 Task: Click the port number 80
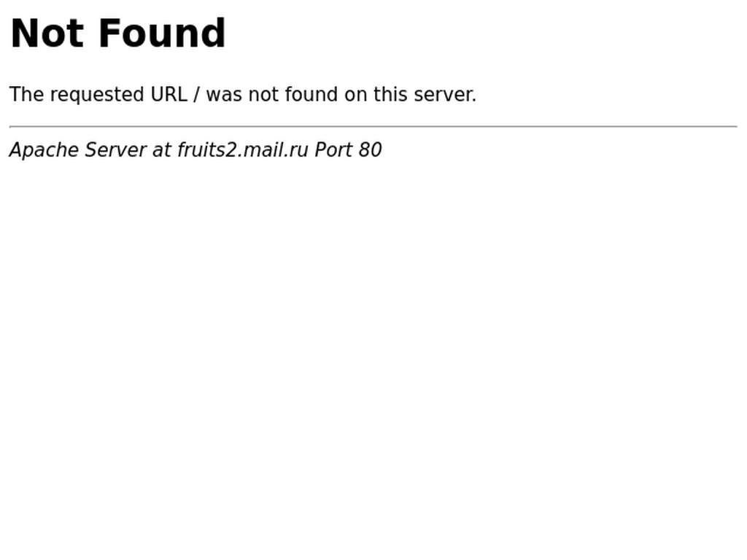[370, 150]
